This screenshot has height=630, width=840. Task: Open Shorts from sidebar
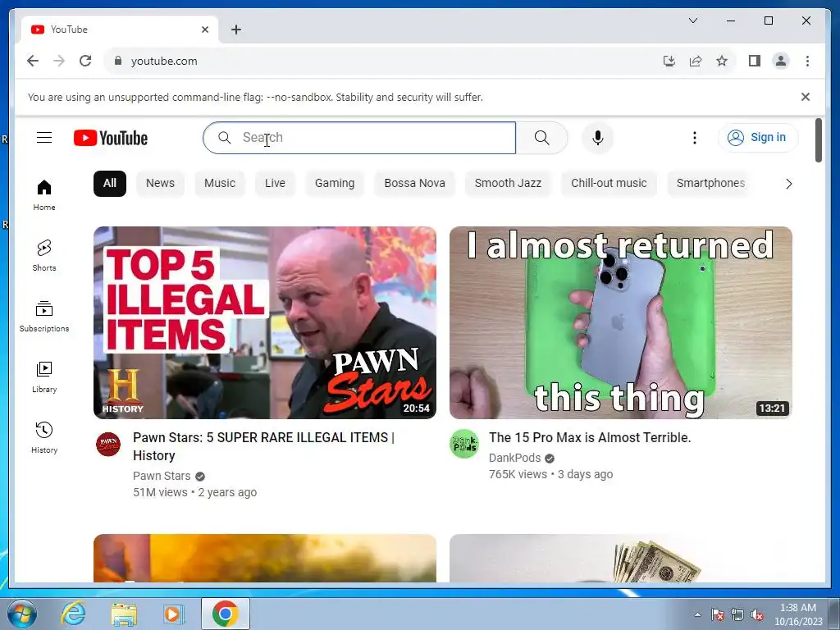[x=44, y=256]
